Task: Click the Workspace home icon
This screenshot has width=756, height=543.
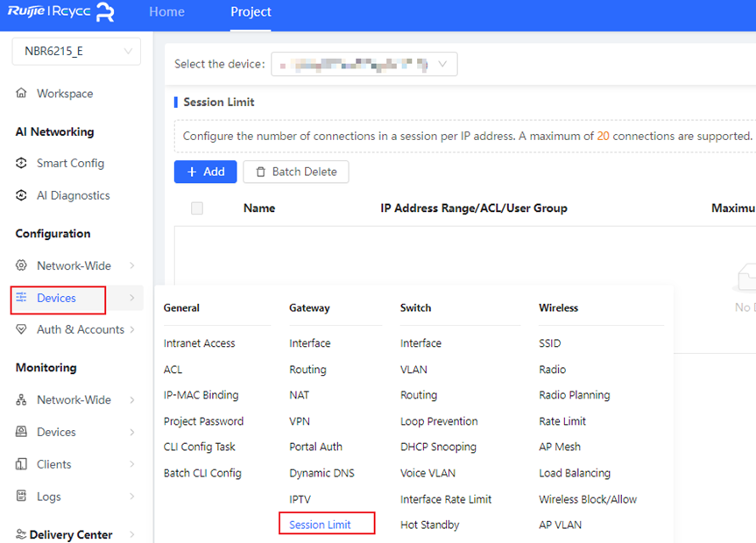Action: (22, 94)
